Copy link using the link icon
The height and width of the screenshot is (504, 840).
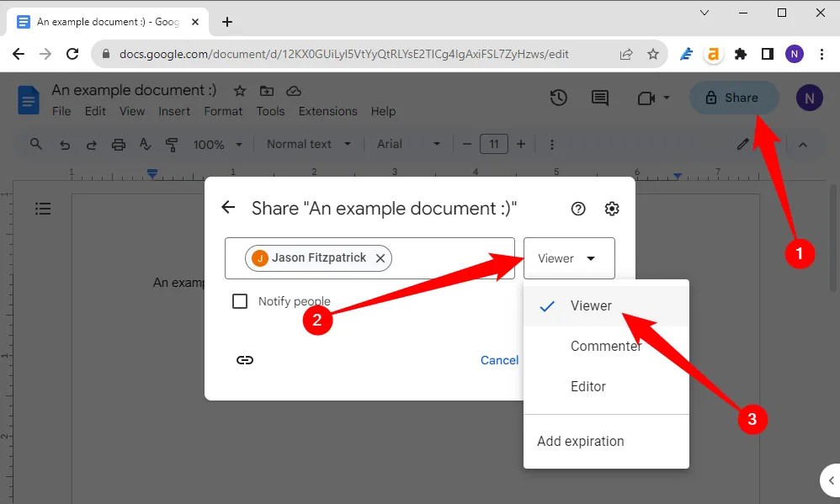[245, 359]
